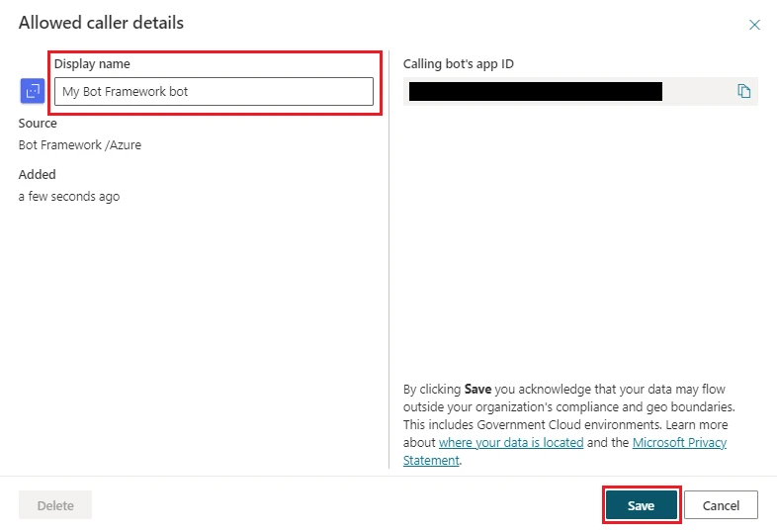This screenshot has height=532, width=777.
Task: Click the 'Added' label
Action: pyautogui.click(x=38, y=175)
